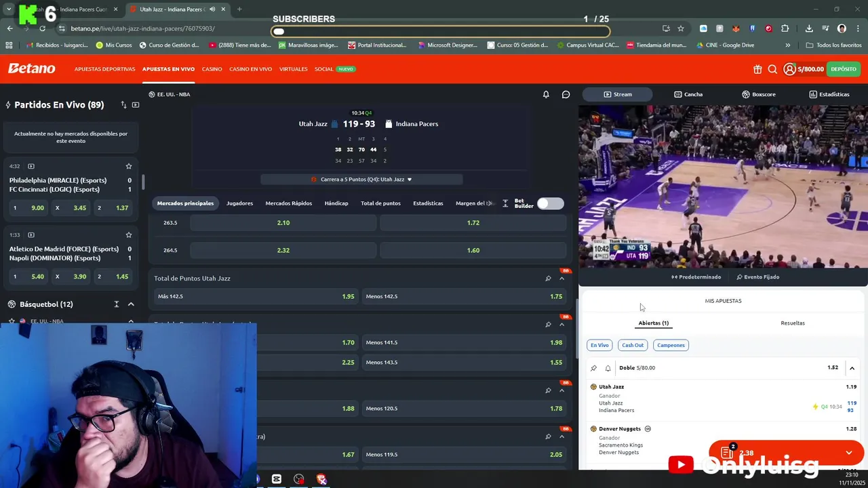Viewport: 868px width, 488px height.
Task: Open the Boxscore tab
Action: pyautogui.click(x=758, y=94)
